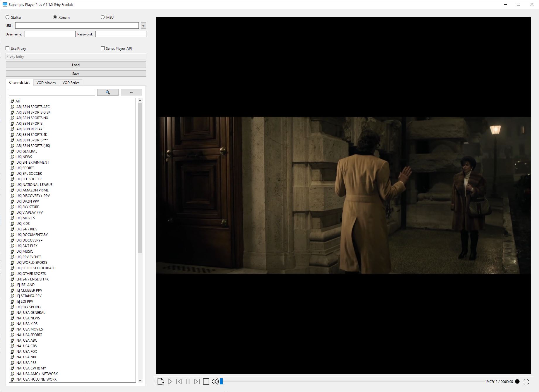
Task: Click the Password input field
Action: click(121, 34)
